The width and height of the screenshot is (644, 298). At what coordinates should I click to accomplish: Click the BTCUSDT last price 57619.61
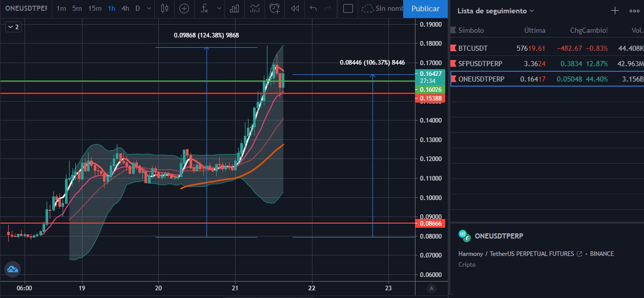531,48
